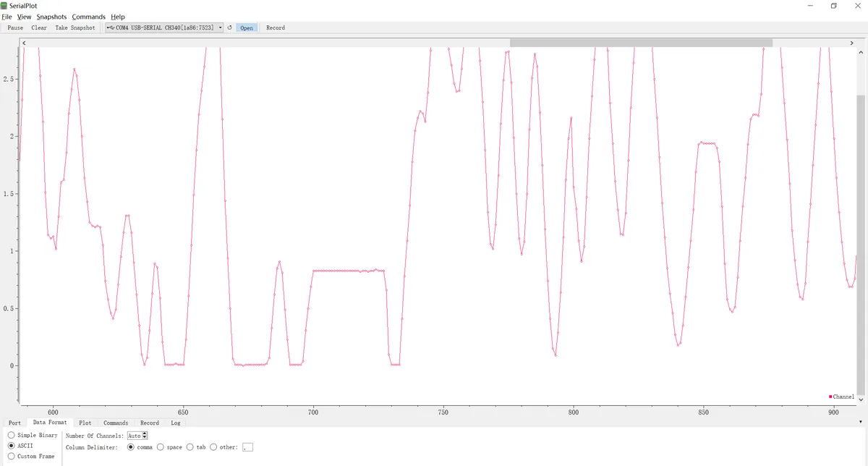Viewport: 868px width, 466px height.
Task: Select the ASCII data format
Action: pos(20,446)
